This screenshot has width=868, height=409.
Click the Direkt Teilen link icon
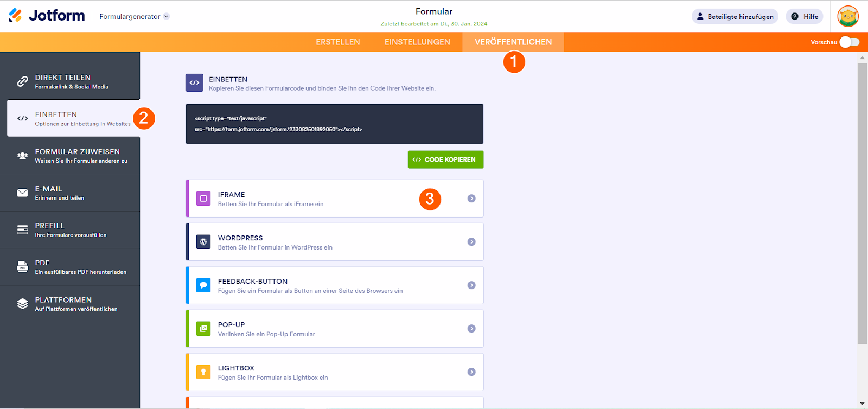click(x=22, y=81)
